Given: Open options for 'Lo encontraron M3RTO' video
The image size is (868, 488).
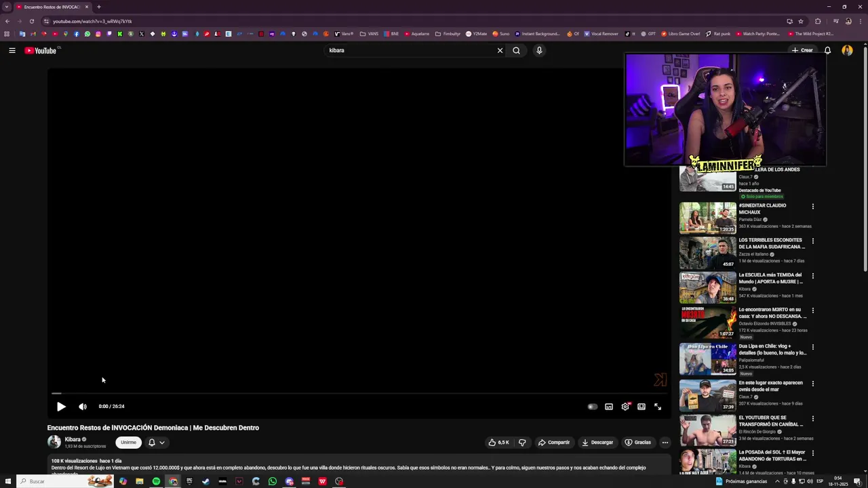Looking at the screenshot, I should click(812, 310).
